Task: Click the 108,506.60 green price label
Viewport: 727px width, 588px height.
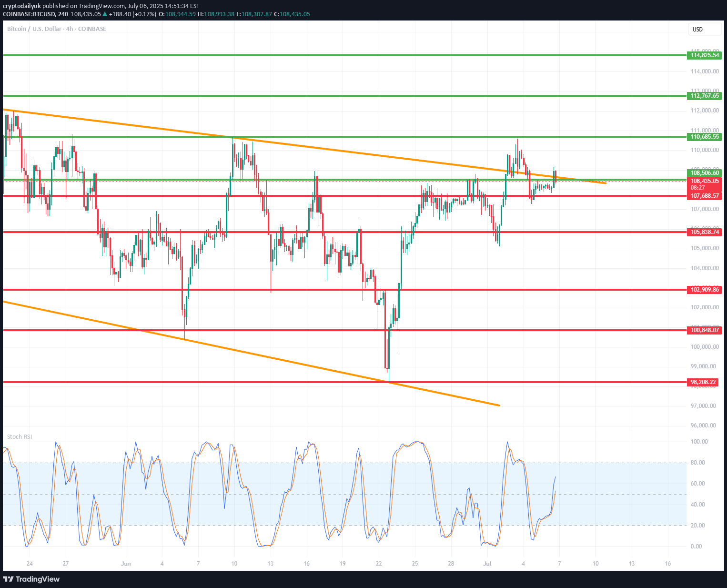Action: tap(705, 173)
